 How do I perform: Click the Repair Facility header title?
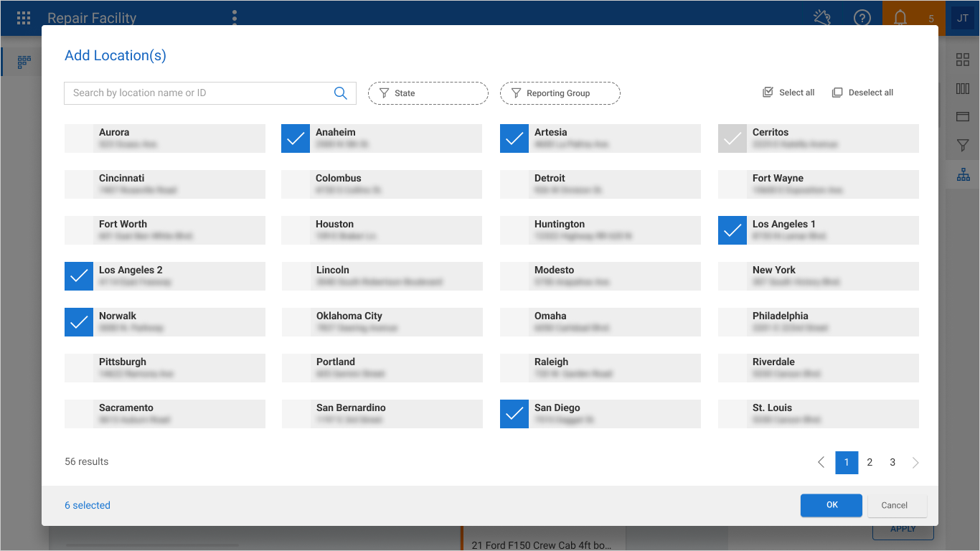coord(92,18)
